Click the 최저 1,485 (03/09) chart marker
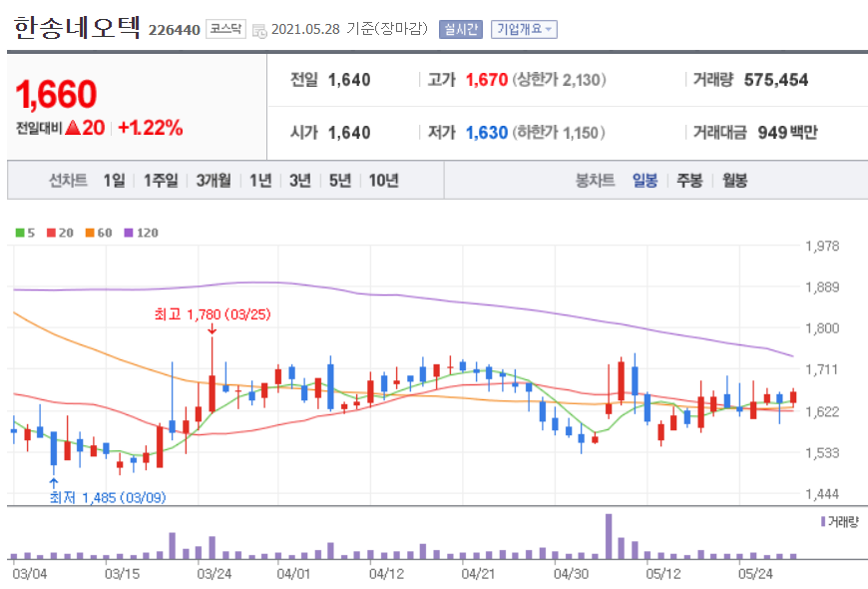The width and height of the screenshot is (868, 589). (x=108, y=497)
